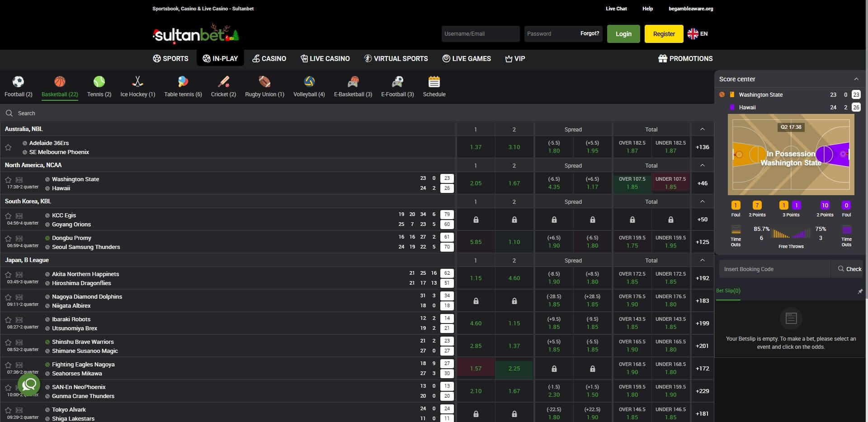The height and width of the screenshot is (422, 868).
Task: Open the EN language dropdown
Action: pyautogui.click(x=697, y=33)
